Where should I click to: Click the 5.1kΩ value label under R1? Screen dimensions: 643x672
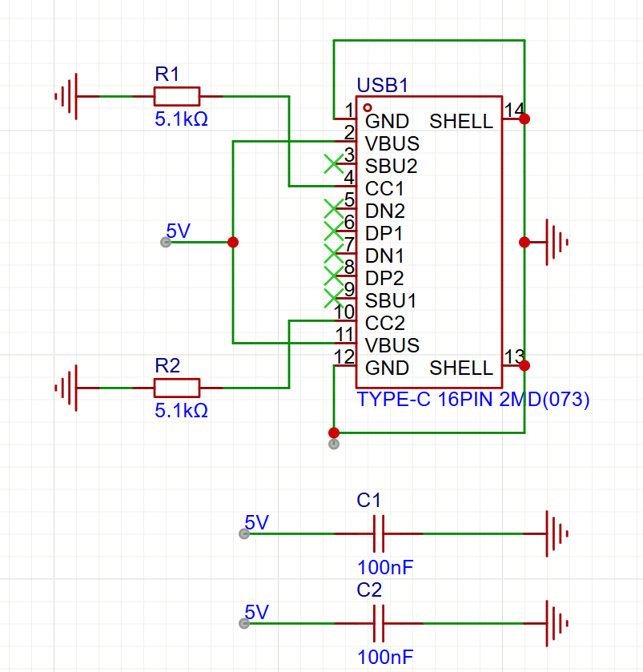179,119
